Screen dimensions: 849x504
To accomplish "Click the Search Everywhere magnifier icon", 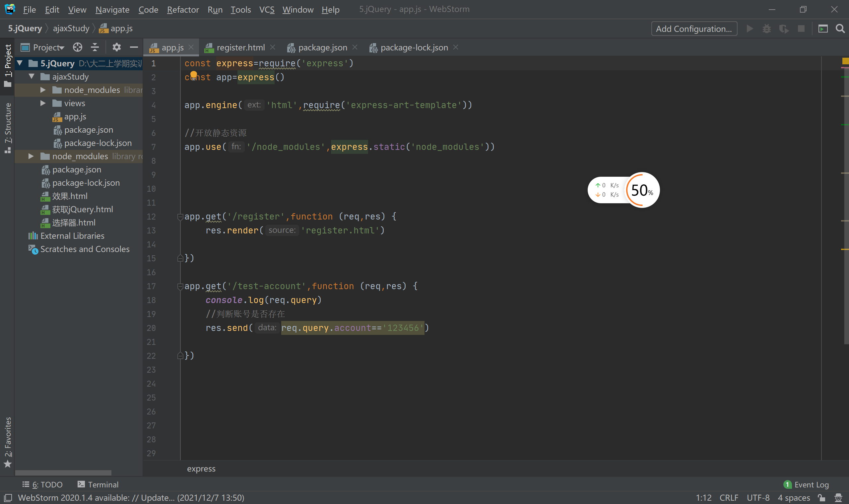I will click(x=840, y=29).
